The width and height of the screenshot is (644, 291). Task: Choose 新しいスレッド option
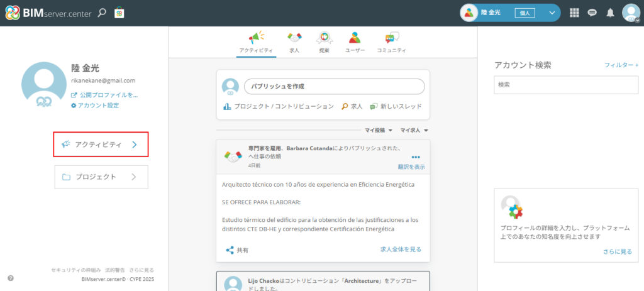(x=396, y=106)
